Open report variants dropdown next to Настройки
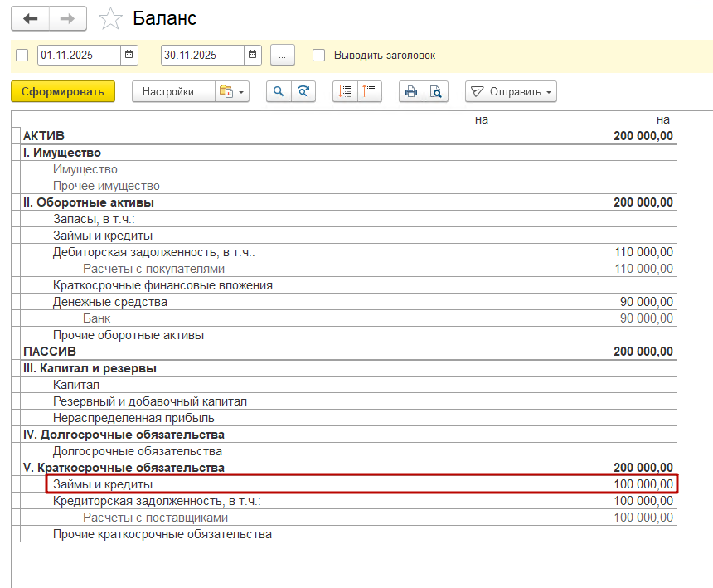The height and width of the screenshot is (588, 713). 231,92
